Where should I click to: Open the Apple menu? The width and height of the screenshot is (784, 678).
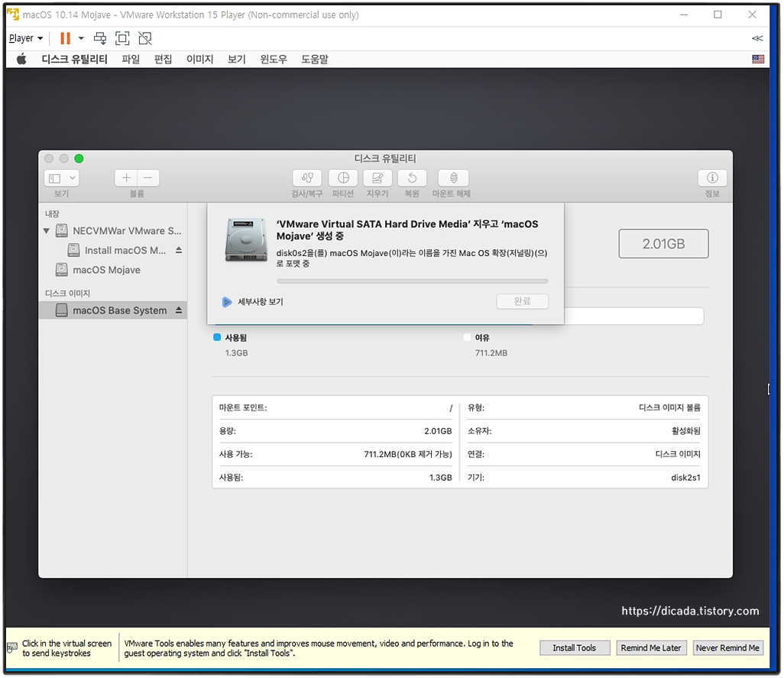[21, 60]
